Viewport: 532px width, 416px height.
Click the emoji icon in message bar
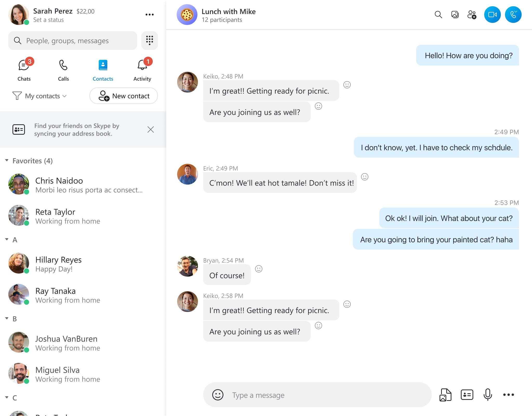click(218, 394)
